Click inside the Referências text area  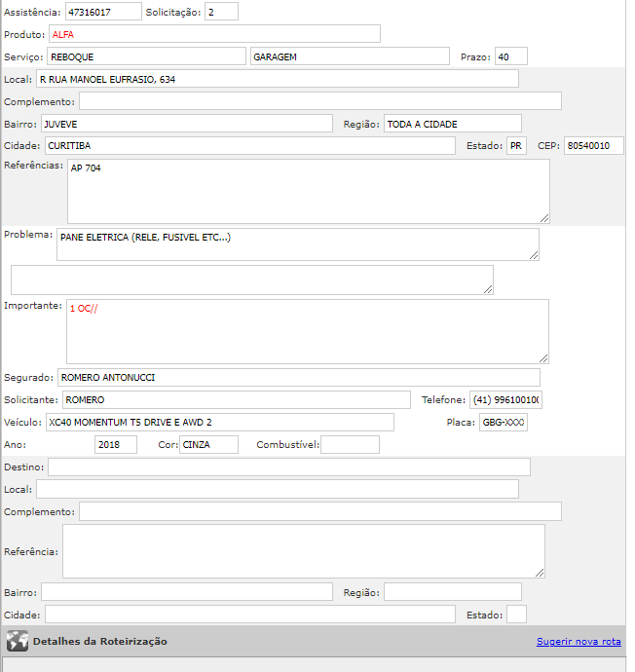[308, 191]
